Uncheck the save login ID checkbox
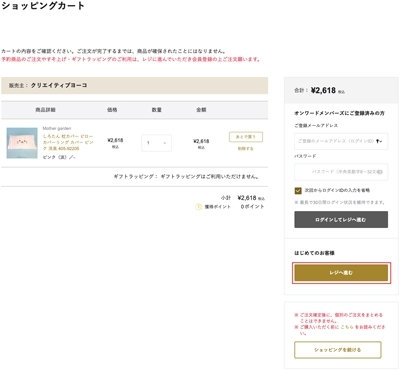The height and width of the screenshot is (370, 400). click(298, 190)
